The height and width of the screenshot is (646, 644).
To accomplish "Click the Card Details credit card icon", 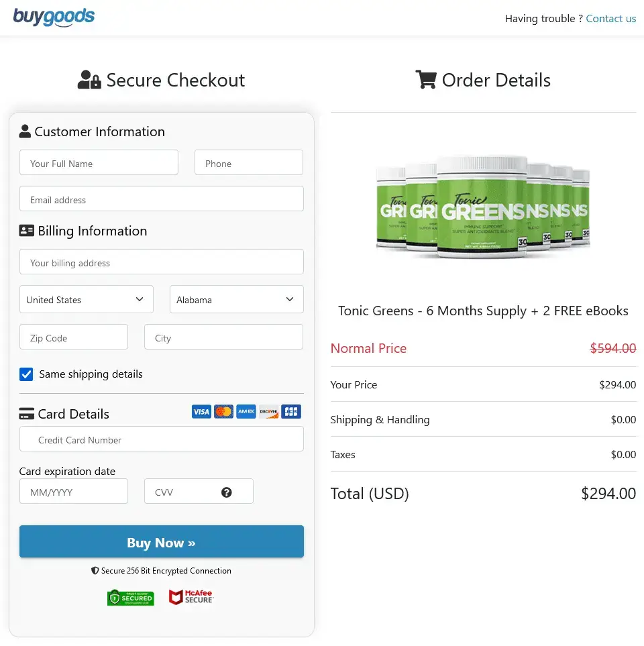I will point(25,413).
